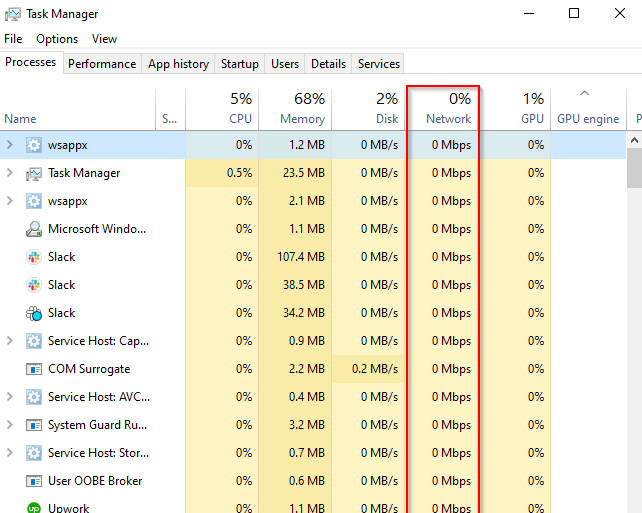Click the Task Manager title bar icon
Image resolution: width=642 pixels, height=513 pixels.
click(13, 14)
